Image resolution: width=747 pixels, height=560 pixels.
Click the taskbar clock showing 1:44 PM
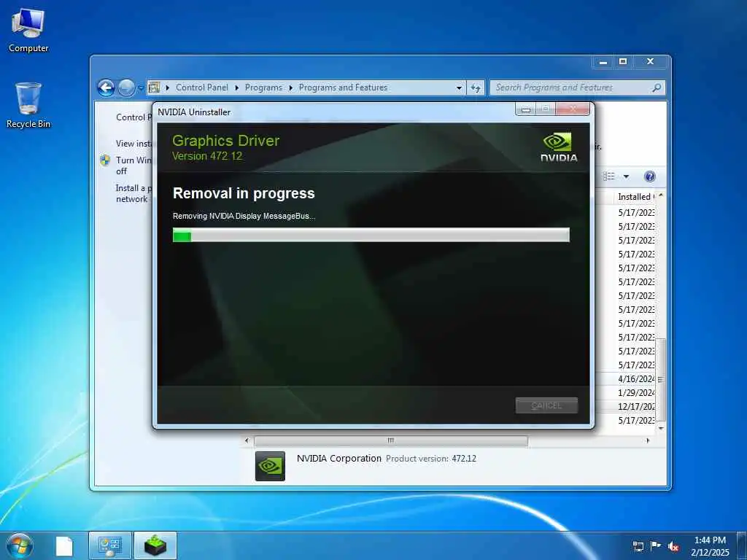[x=710, y=545]
